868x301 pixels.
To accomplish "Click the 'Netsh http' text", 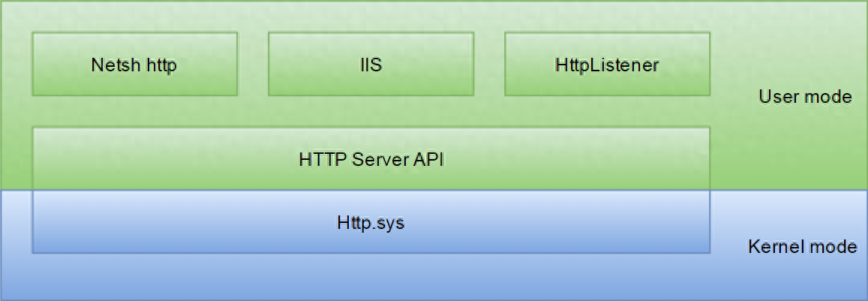I will [x=134, y=65].
